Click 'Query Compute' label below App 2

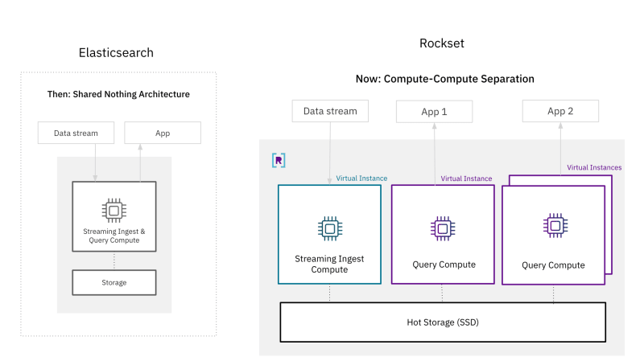pyautogui.click(x=553, y=265)
